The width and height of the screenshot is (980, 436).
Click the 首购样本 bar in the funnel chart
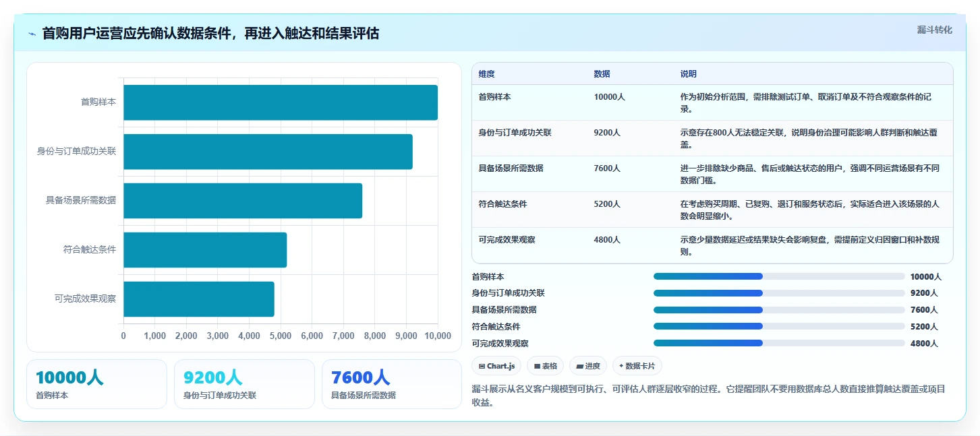click(281, 102)
